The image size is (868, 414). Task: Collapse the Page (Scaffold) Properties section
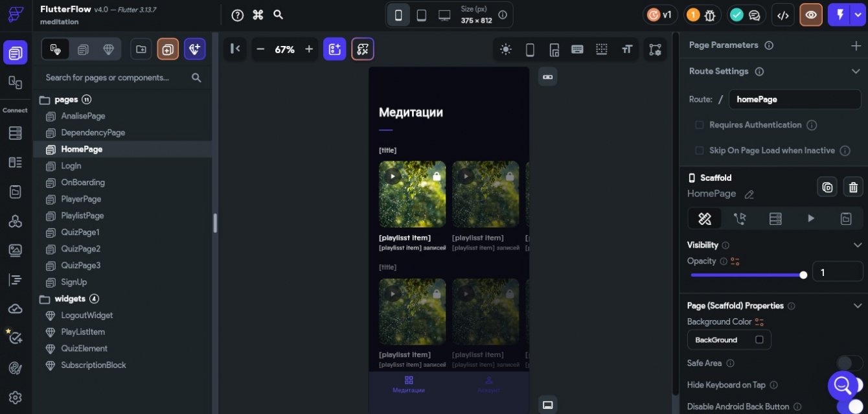(856, 306)
